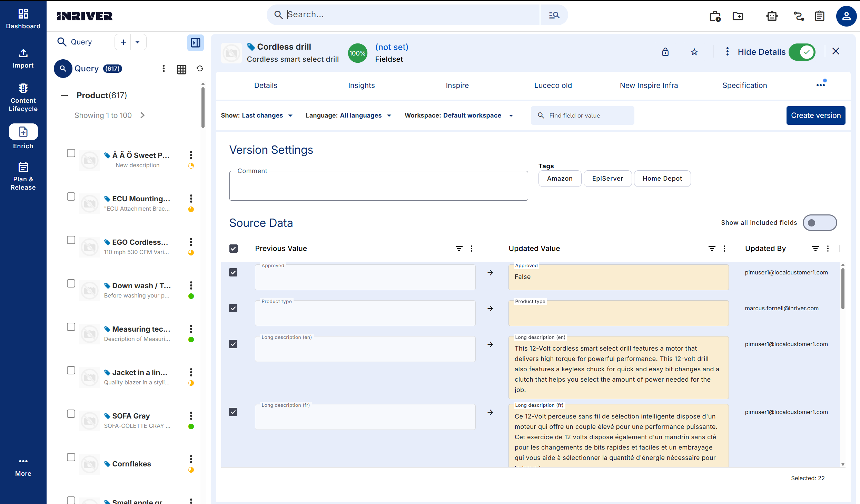This screenshot has height=504, width=860.
Task: Click the Create version button
Action: tap(816, 115)
